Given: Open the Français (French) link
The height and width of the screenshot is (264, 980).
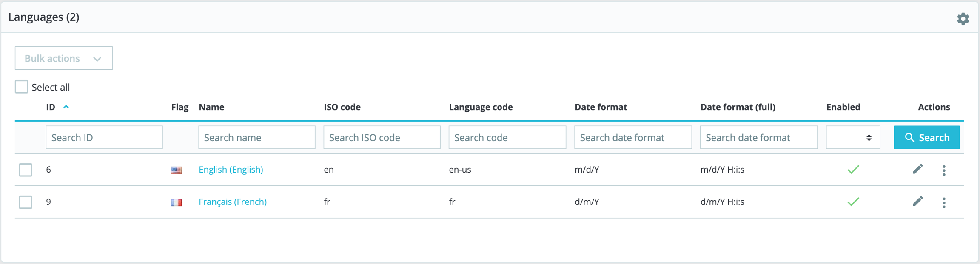Looking at the screenshot, I should (233, 202).
